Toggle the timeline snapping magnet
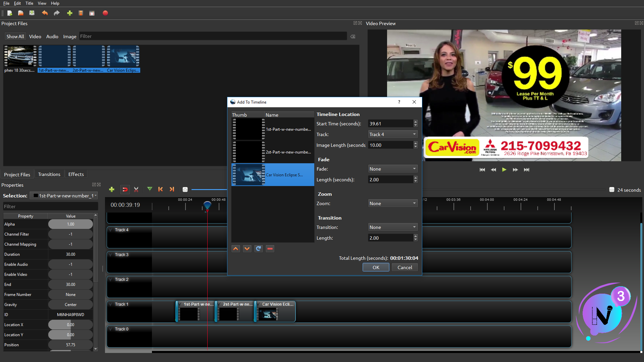Screen dimensions: 644x362 pyautogui.click(x=125, y=189)
